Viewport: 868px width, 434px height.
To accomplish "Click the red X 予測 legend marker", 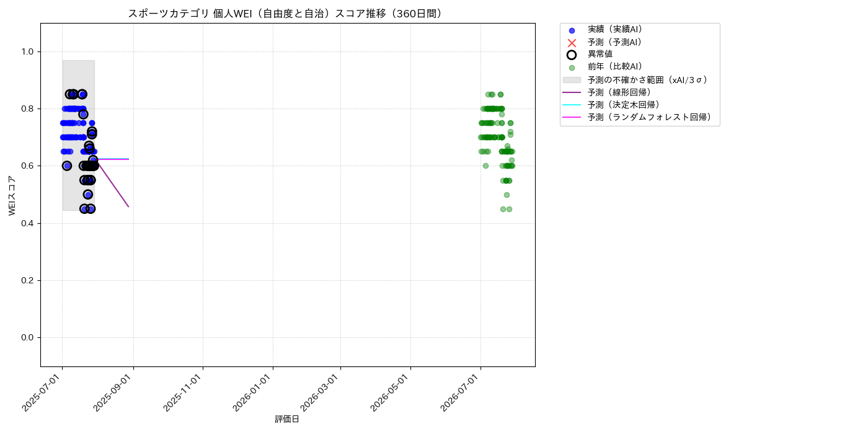I will [x=572, y=43].
